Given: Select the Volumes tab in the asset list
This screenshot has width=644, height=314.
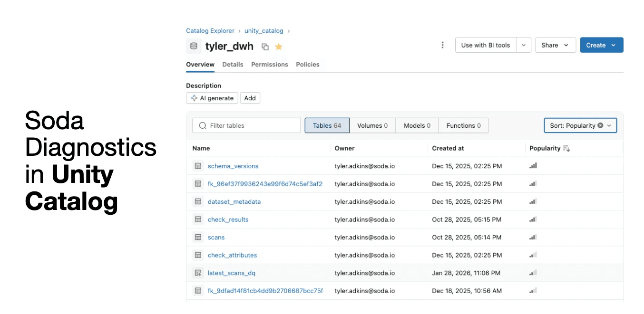Looking at the screenshot, I should point(372,125).
